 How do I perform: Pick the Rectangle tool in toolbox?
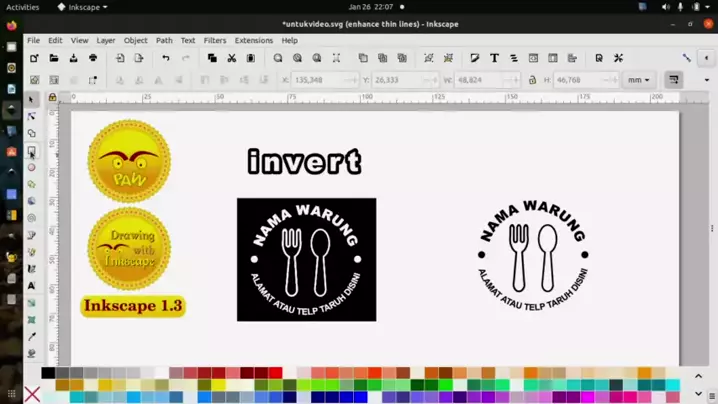tap(31, 151)
